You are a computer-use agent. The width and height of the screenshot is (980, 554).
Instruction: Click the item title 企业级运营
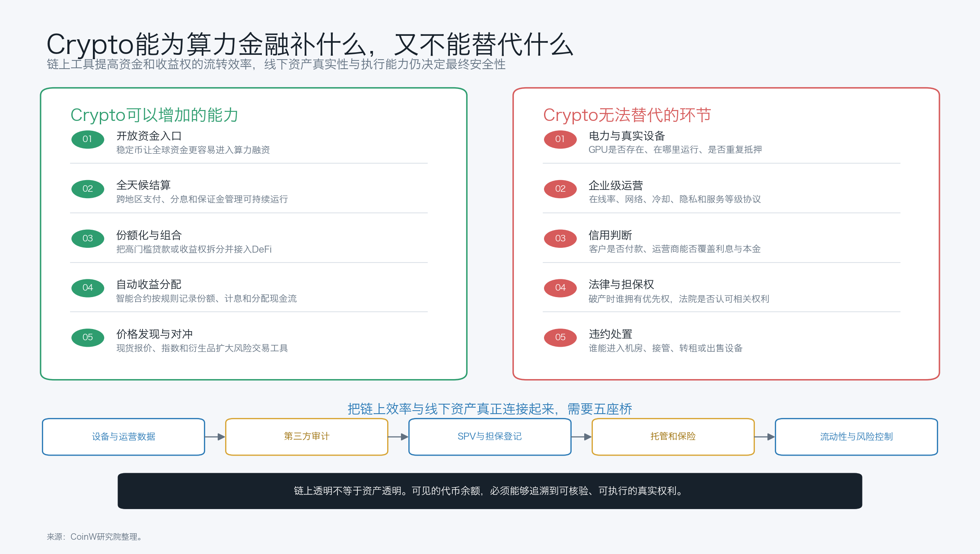(616, 185)
